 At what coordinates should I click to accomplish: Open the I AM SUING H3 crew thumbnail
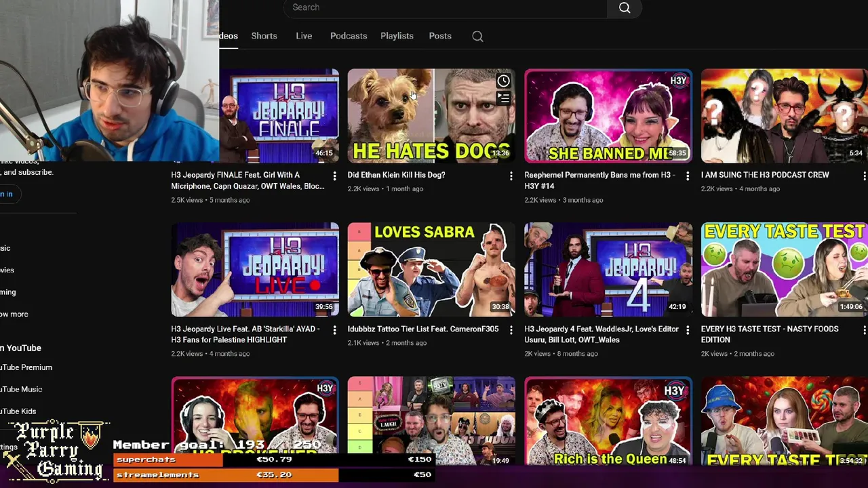tap(785, 116)
